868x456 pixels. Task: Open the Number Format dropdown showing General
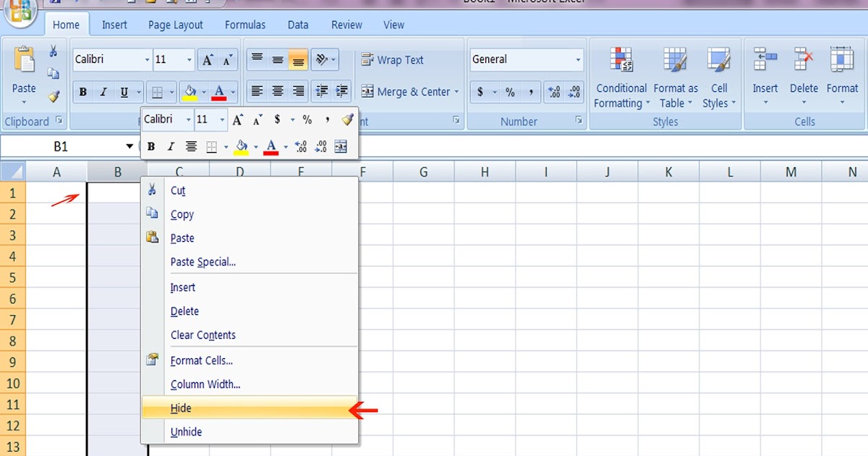[526, 59]
